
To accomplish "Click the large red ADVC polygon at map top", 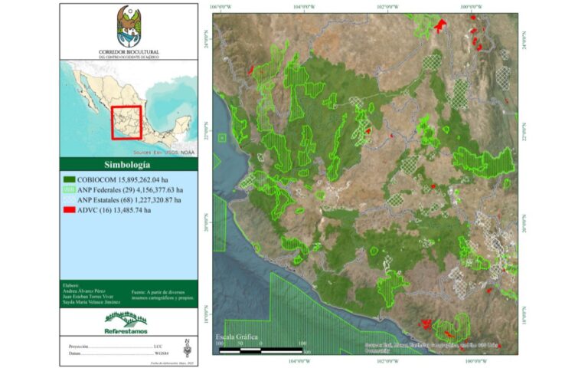I will [x=440, y=25].
